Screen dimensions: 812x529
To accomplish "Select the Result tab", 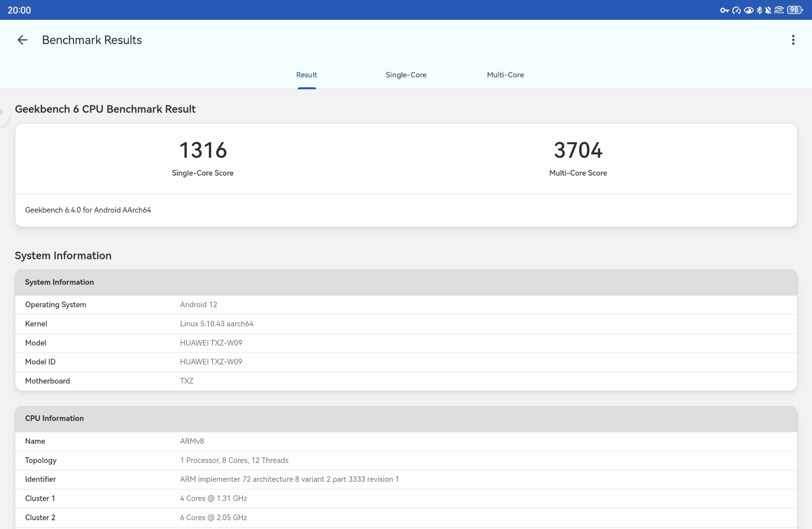I will 306,75.
